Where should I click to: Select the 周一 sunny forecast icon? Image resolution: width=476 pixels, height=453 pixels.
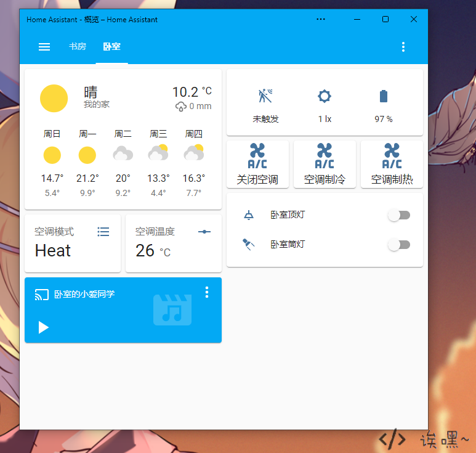click(x=87, y=155)
